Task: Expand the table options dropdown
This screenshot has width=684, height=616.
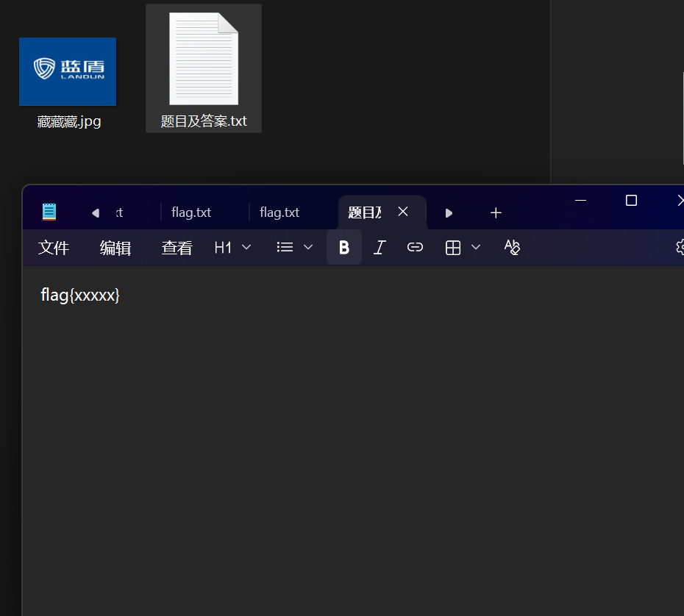Action: [475, 247]
